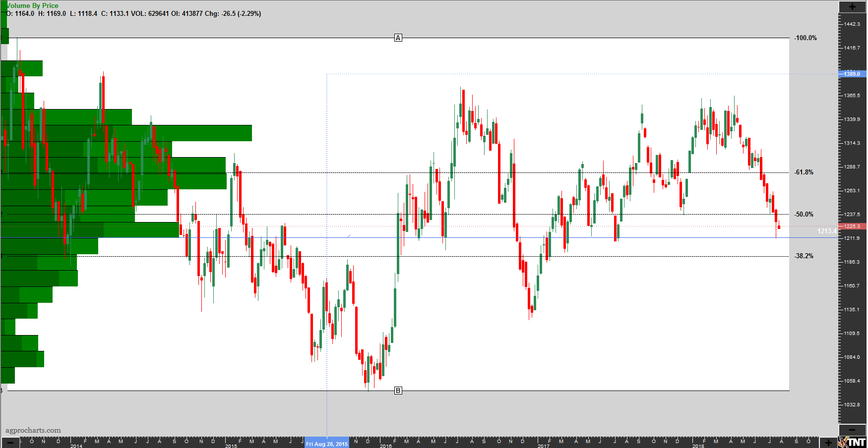The image size is (868, 448).
Task: Click the red 1225.3 last price tag
Action: [x=852, y=226]
